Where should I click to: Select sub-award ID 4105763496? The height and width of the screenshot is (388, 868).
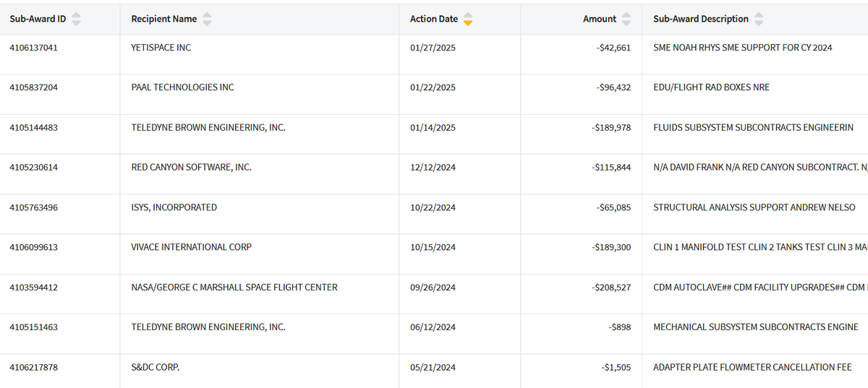(33, 207)
